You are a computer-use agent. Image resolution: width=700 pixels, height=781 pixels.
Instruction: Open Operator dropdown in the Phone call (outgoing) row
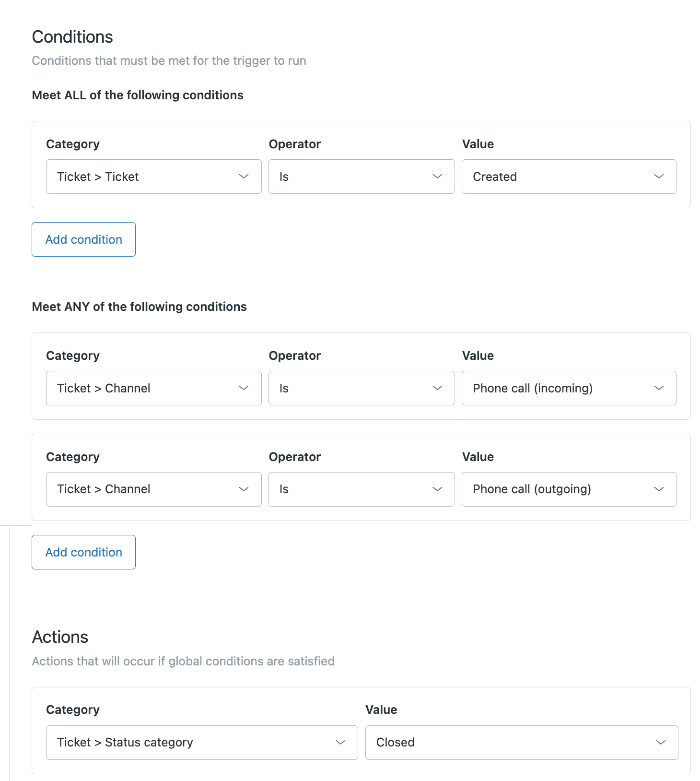(x=361, y=489)
